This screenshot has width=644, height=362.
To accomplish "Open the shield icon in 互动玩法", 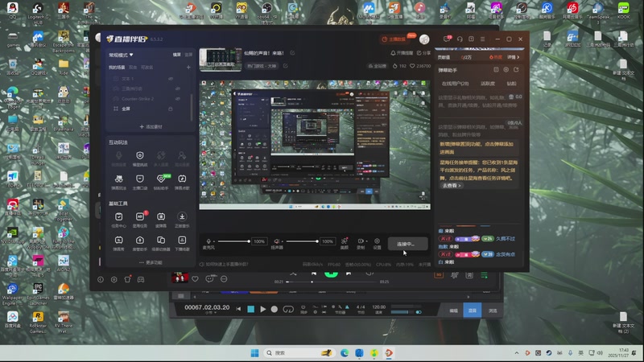I will pos(140,155).
